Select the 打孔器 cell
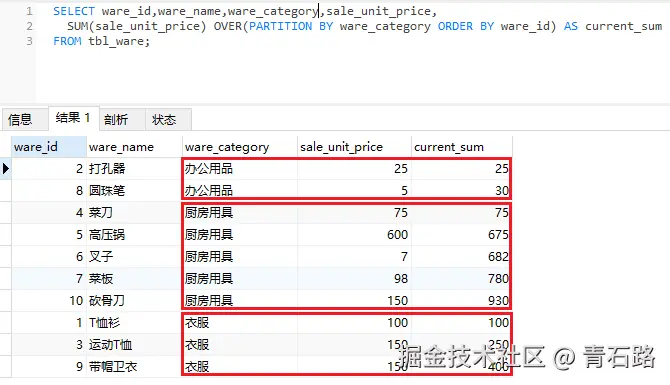 pos(135,168)
